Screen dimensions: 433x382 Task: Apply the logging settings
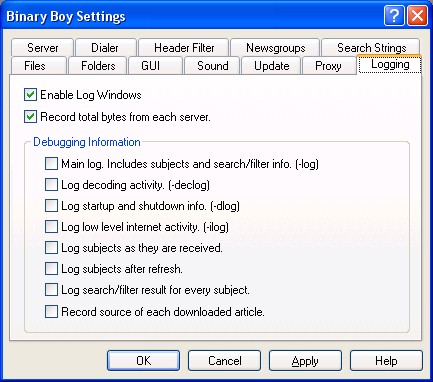coord(305,361)
